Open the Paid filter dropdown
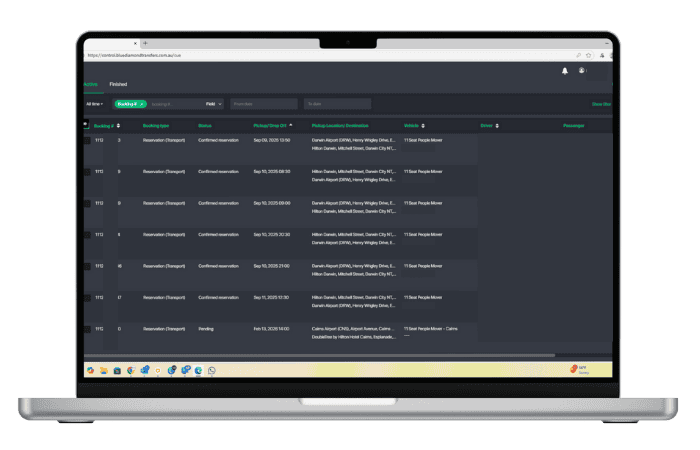The image size is (700, 450). coord(214,103)
